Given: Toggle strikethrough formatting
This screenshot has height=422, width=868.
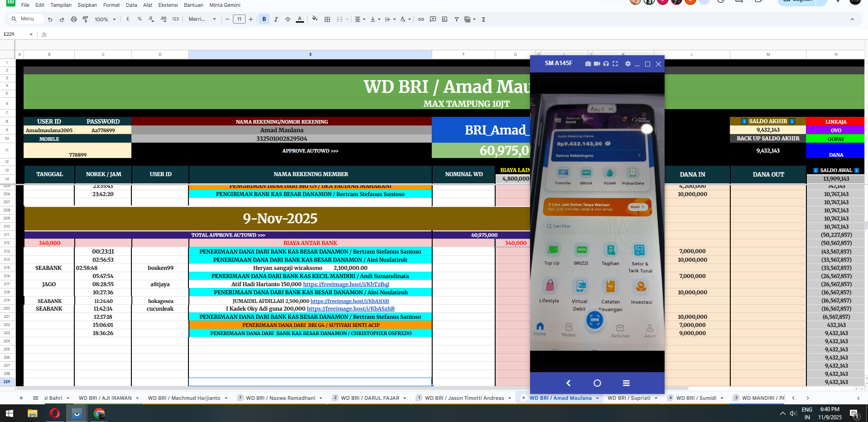Looking at the screenshot, I should (x=288, y=19).
